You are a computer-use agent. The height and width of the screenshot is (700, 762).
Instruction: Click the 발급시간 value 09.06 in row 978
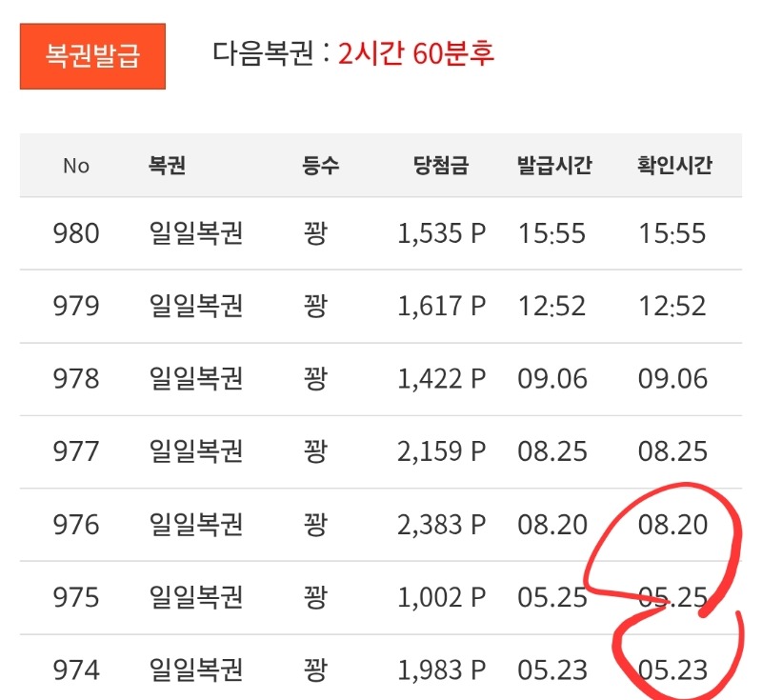click(552, 379)
